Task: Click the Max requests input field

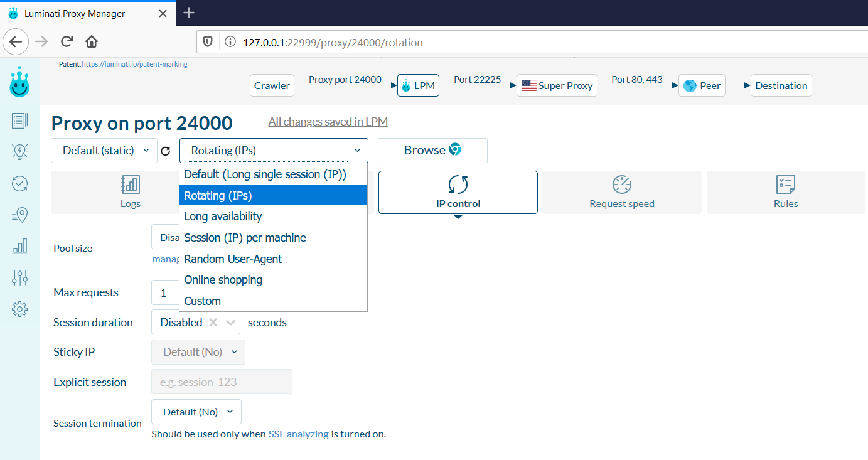Action: 166,292
